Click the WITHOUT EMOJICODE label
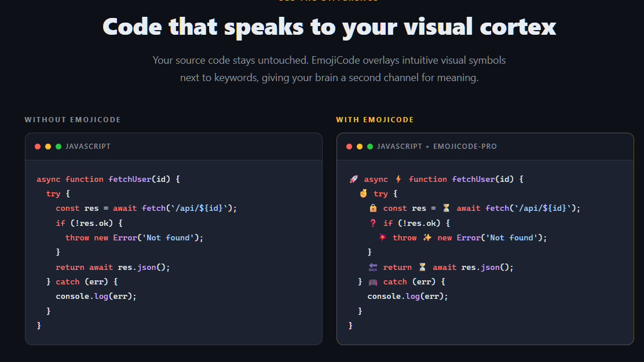 click(x=72, y=120)
